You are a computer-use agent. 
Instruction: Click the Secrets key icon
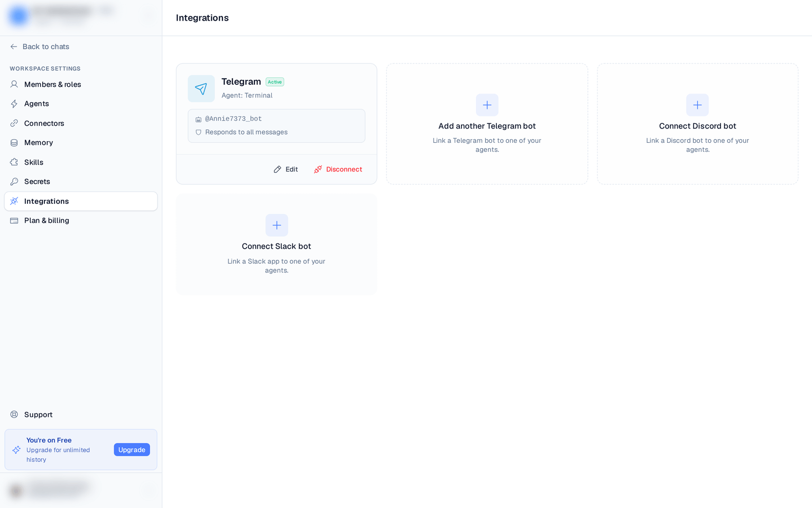click(14, 182)
